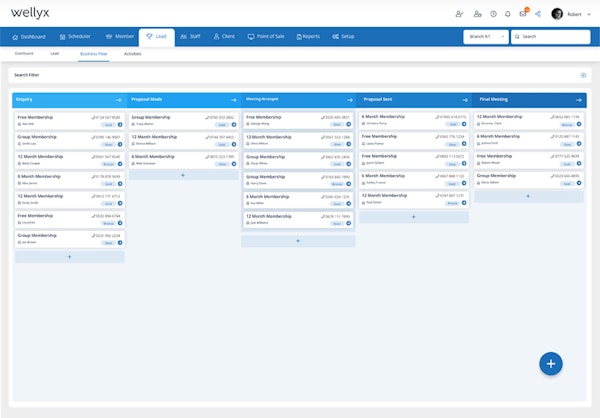This screenshot has height=418, width=600.
Task: Open Free Membership card in Final Meeting
Action: click(528, 160)
